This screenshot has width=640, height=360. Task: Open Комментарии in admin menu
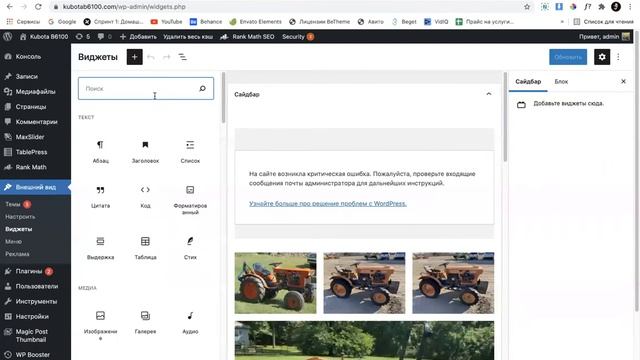click(x=36, y=122)
